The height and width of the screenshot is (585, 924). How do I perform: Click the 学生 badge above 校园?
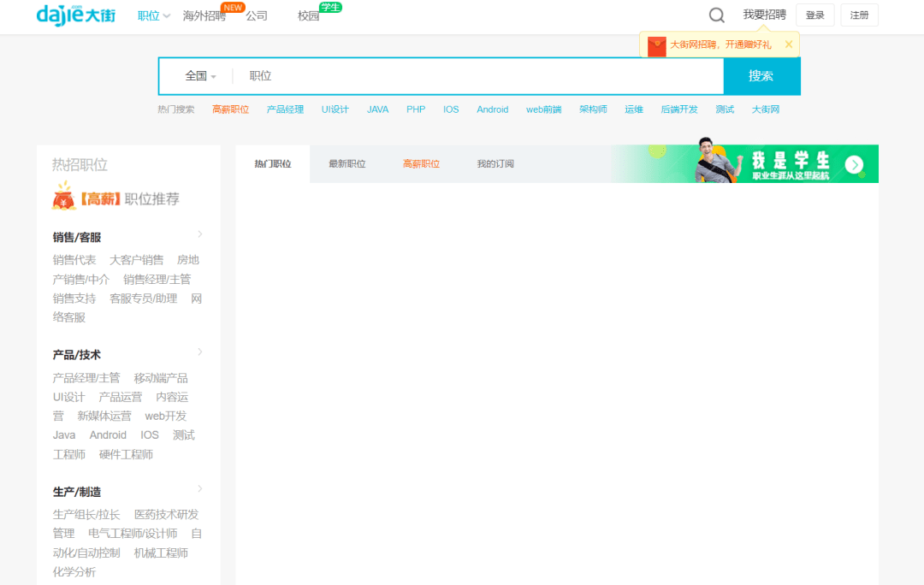(330, 7)
